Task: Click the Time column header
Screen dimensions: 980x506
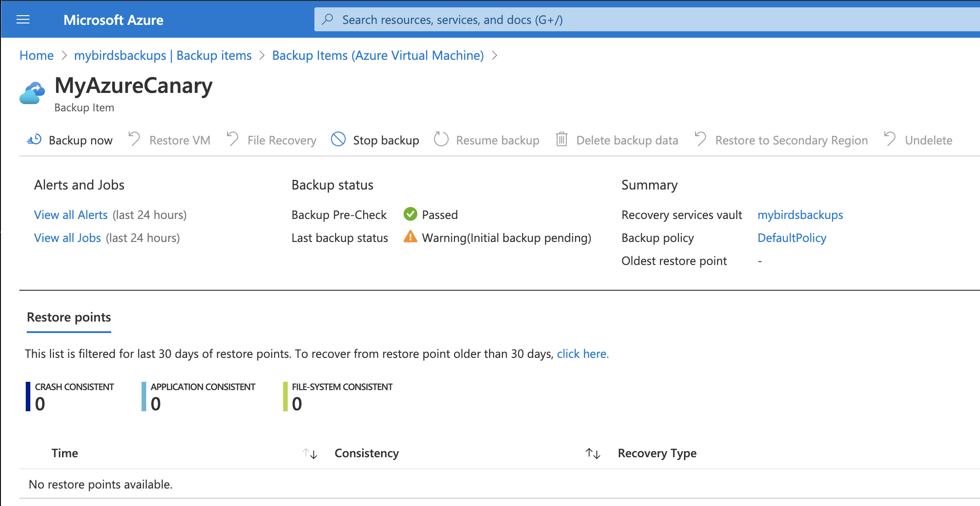Action: [x=65, y=453]
